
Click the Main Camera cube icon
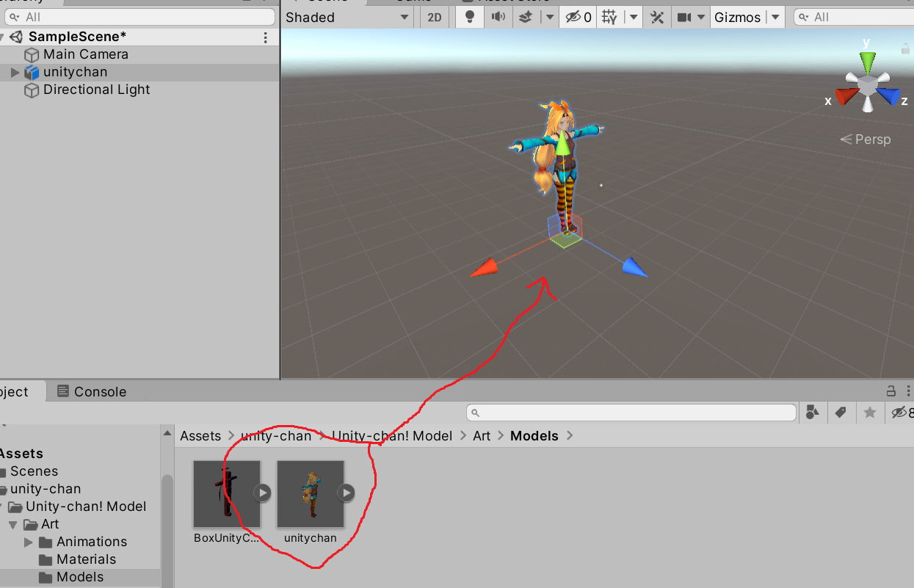32,54
